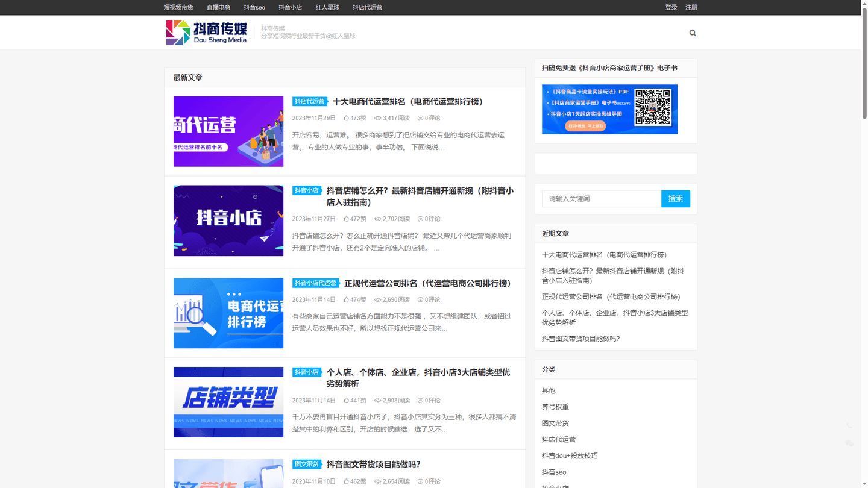Click the 注册 register link
Screen dimensions: 868x488
click(691, 7)
